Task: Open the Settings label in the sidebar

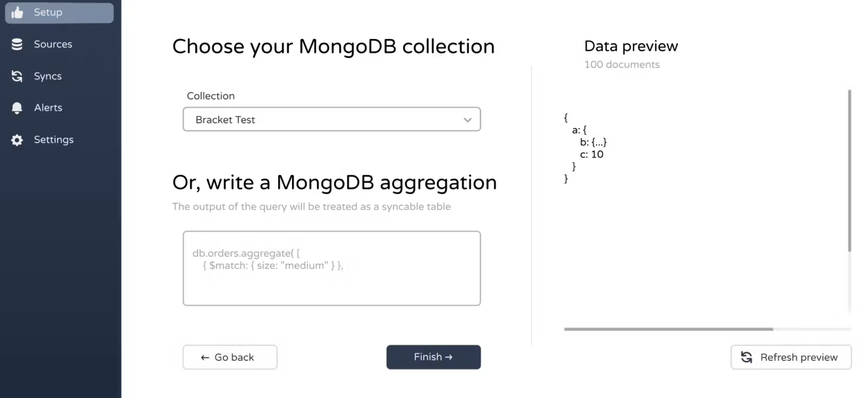Action: coord(54,140)
